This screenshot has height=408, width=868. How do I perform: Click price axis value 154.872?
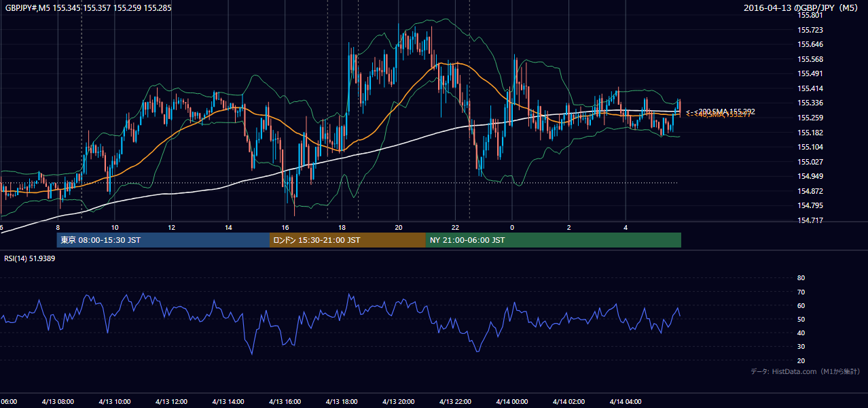click(x=810, y=191)
